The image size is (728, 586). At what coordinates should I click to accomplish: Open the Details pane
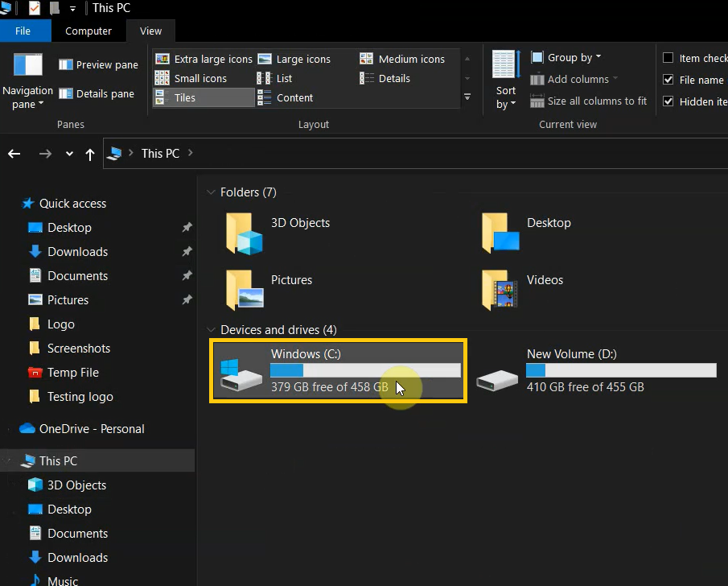click(x=96, y=93)
